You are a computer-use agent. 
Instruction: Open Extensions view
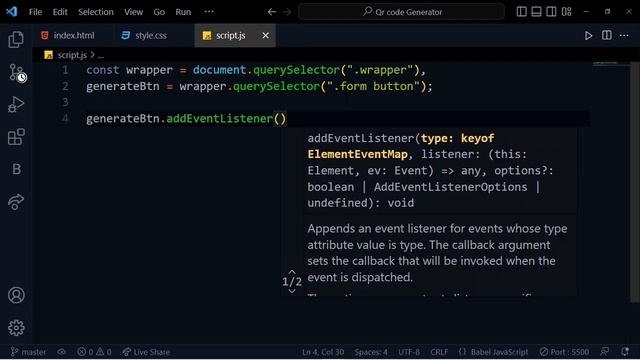(x=16, y=137)
